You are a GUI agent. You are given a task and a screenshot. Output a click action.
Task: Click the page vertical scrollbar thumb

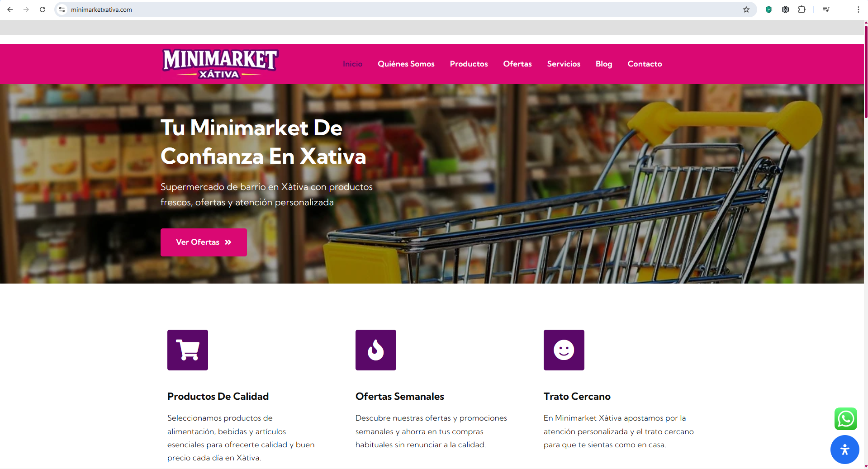866,71
